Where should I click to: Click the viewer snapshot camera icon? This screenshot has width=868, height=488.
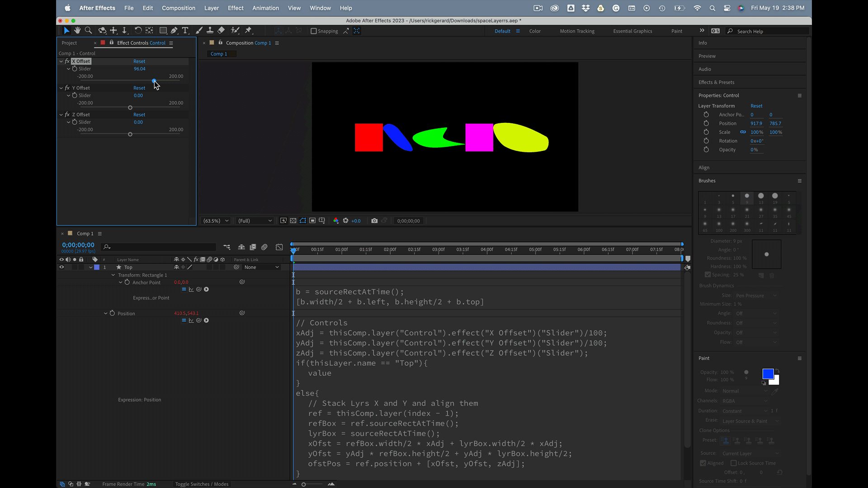374,221
